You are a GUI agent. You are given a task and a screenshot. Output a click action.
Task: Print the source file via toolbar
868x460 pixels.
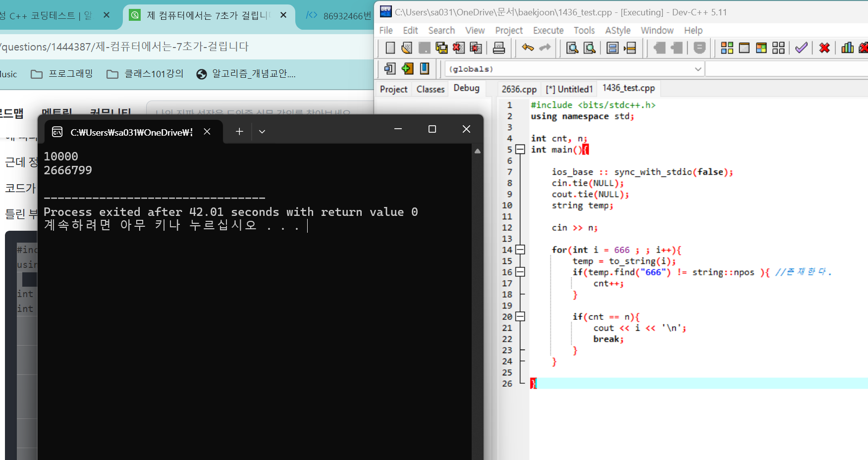499,48
